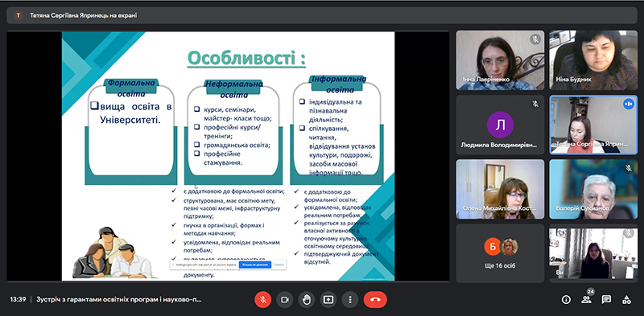
Task: Open the activities icon
Action: [626, 300]
